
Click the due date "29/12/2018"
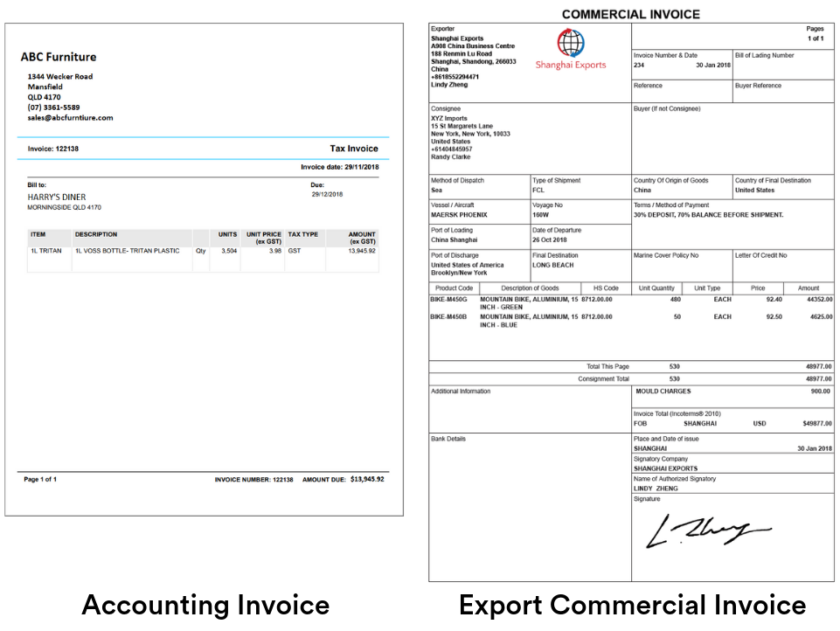pos(327,194)
